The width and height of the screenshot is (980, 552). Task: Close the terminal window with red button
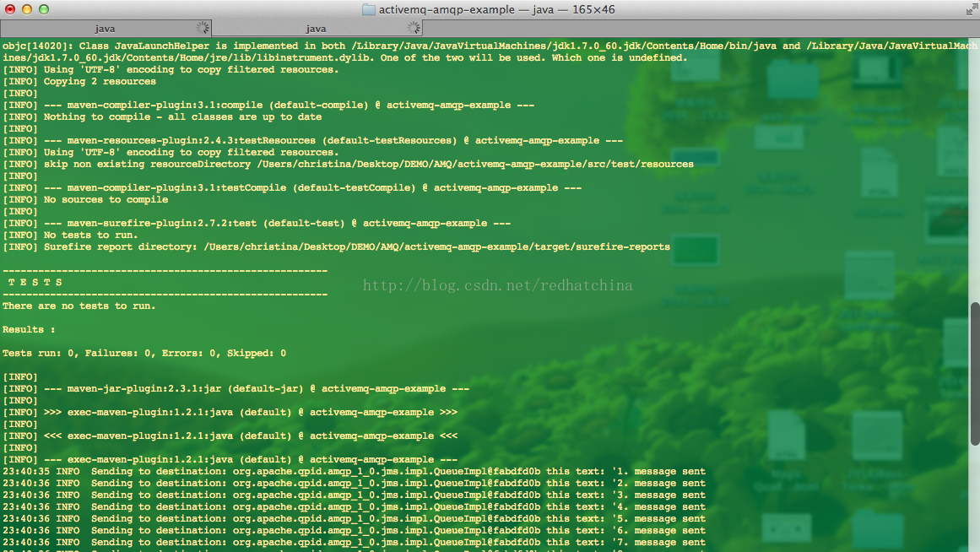(x=10, y=9)
